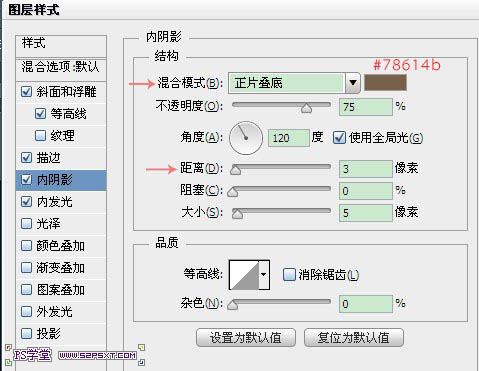This screenshot has height=371, width=479.
Task: Click the 阻塞 field showing 0
Action: [x=366, y=191]
